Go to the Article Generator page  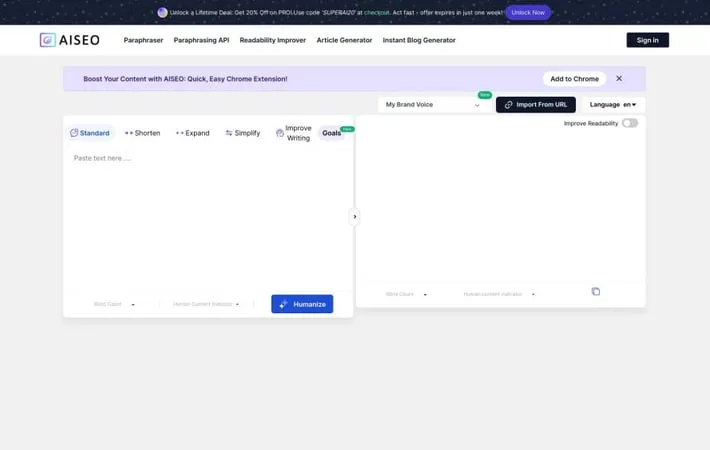pyautogui.click(x=344, y=40)
